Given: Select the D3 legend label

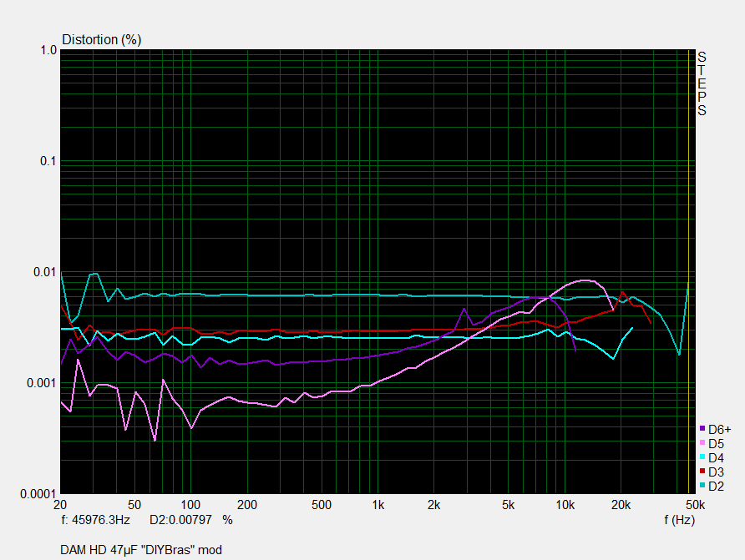Looking at the screenshot, I should 716,472.
